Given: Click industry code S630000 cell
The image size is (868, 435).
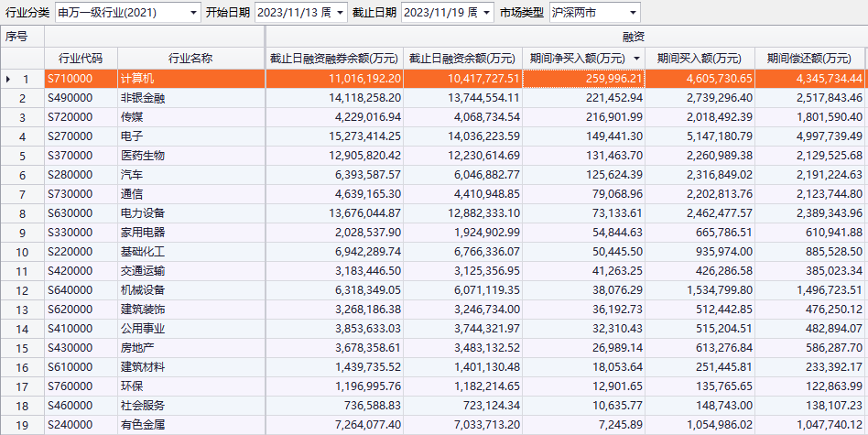Looking at the screenshot, I should (x=71, y=212).
